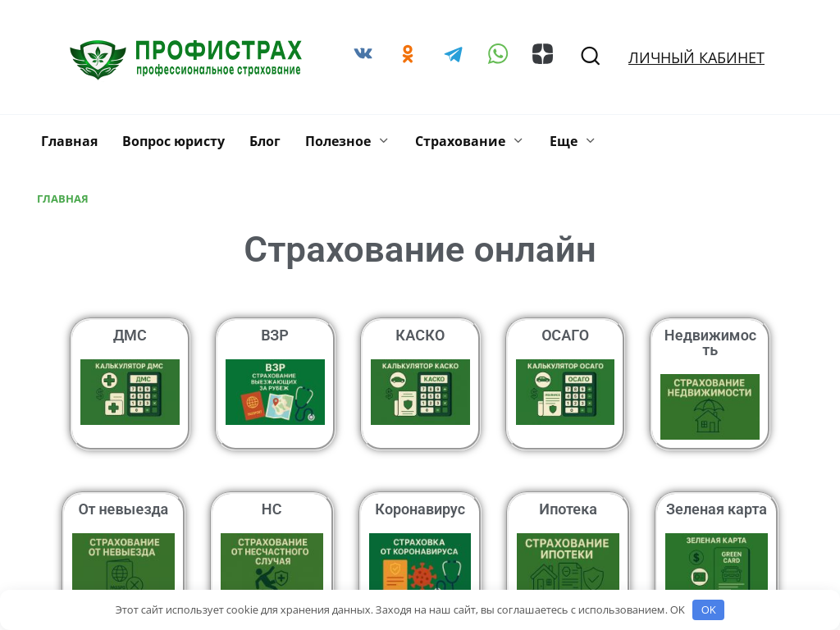The width and height of the screenshot is (840, 630).
Task: Click the ВЗР card title
Action: click(275, 336)
